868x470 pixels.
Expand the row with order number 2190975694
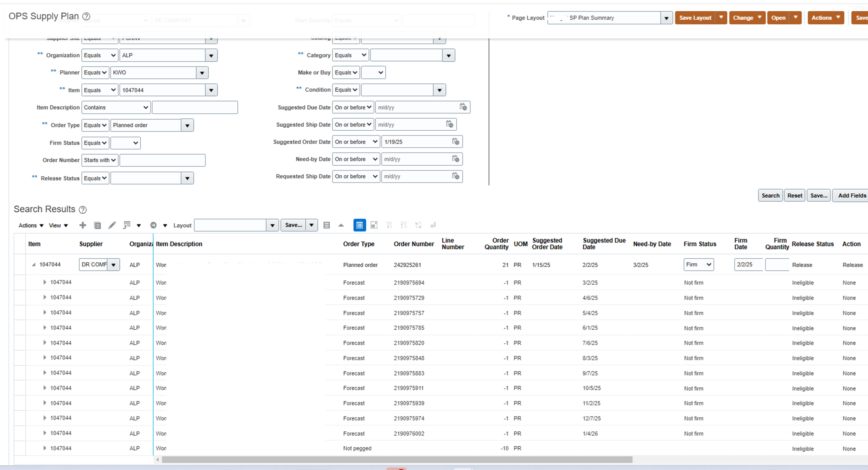(44, 282)
